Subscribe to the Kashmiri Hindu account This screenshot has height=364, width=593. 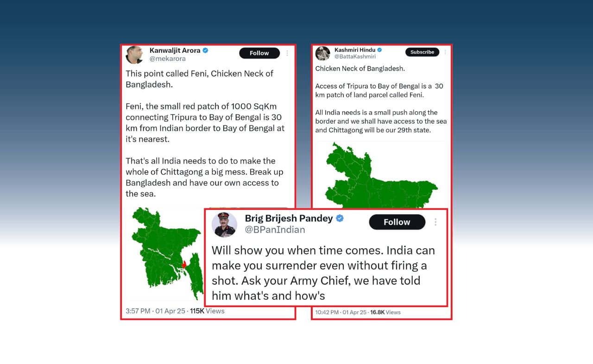[x=422, y=52]
